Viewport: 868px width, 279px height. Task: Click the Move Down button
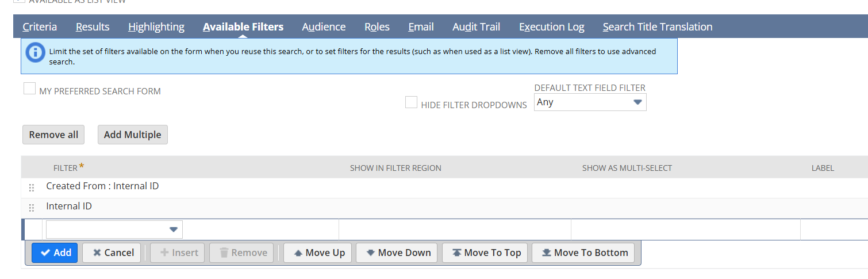(x=397, y=253)
